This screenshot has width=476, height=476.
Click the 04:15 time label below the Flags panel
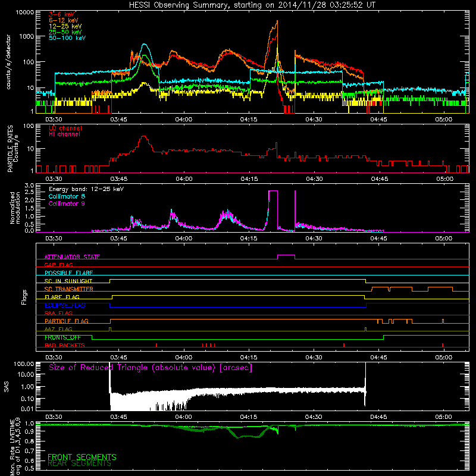click(249, 358)
